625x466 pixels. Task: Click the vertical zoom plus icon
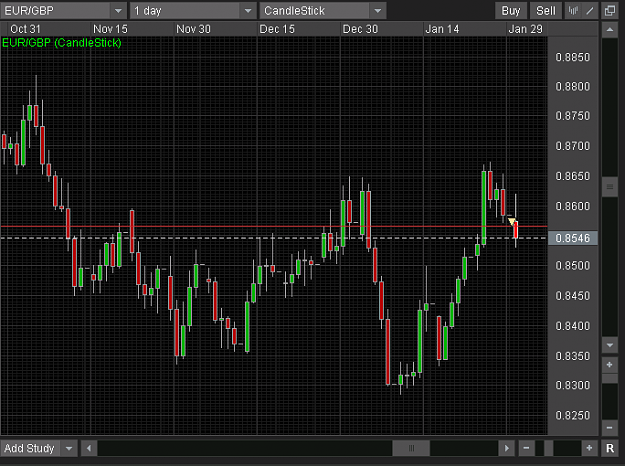(x=610, y=365)
